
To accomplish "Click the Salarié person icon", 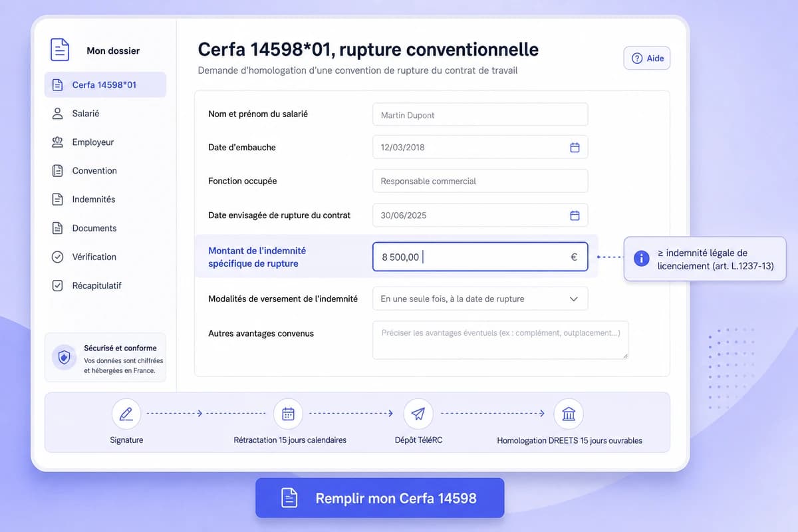I will tap(57, 114).
